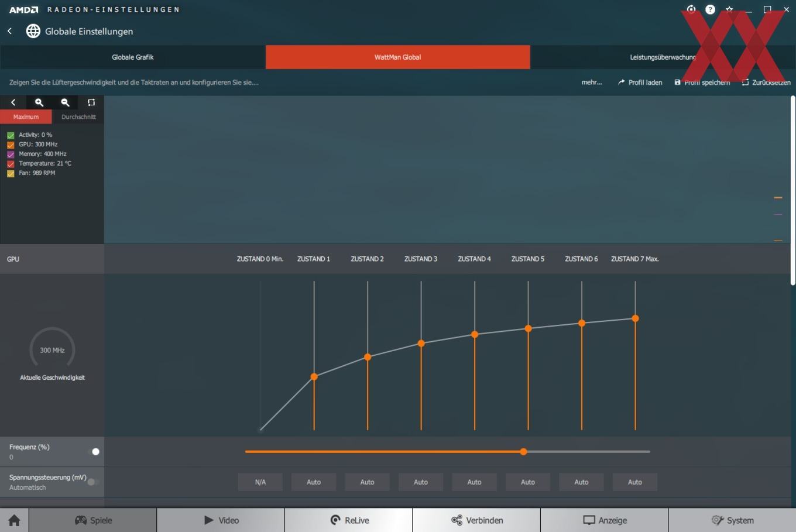
Task: Open the help question mark icon
Action: pos(710,9)
